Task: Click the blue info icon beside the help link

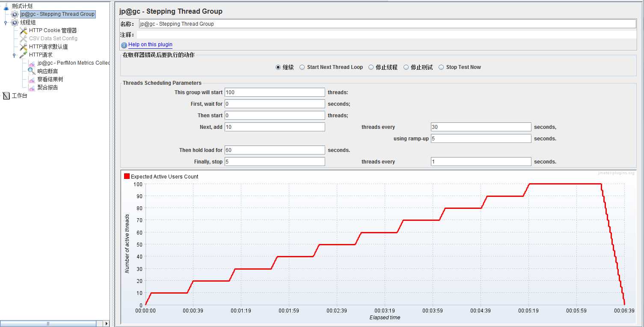Action: click(x=124, y=45)
